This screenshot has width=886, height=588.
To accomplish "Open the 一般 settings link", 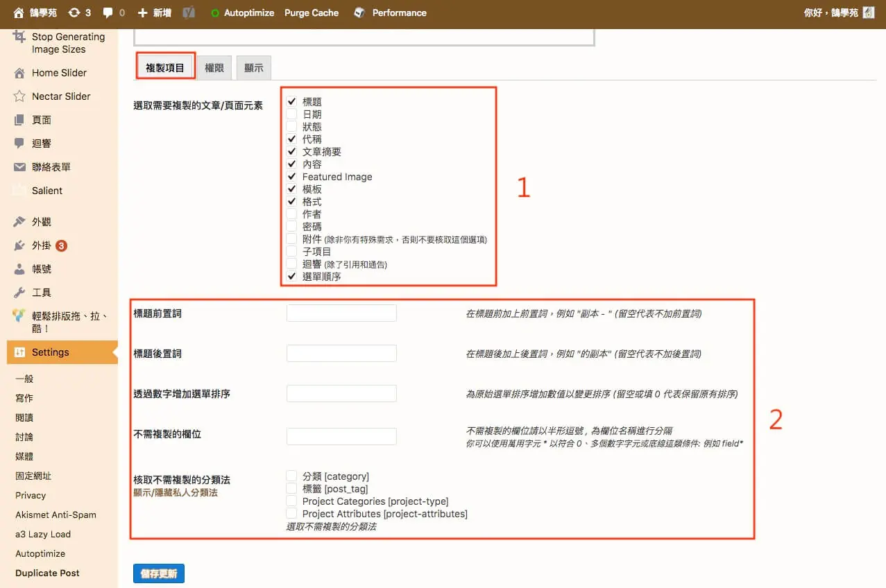I will 24,379.
